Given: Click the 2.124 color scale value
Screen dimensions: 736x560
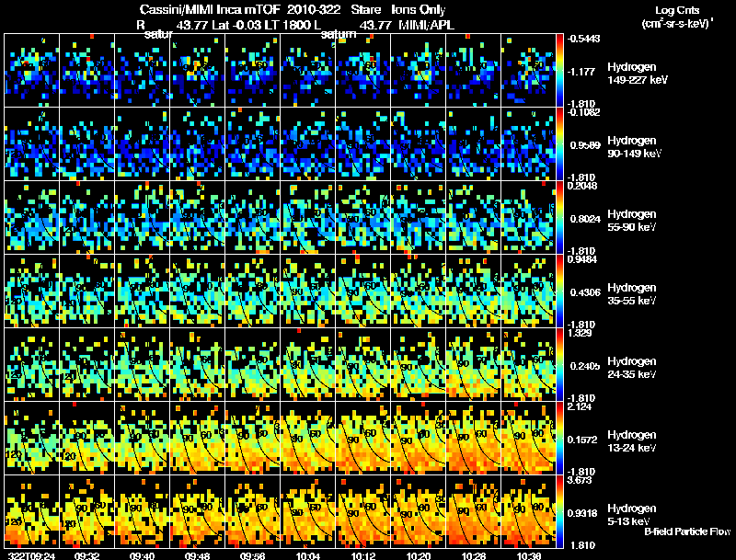Looking at the screenshot, I should point(581,406).
